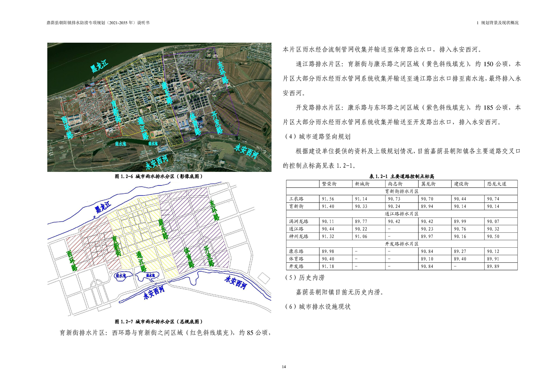The image size is (555, 392).
Task: Click the '黑龙江' label on the line-drawing map
Action: coord(103,207)
